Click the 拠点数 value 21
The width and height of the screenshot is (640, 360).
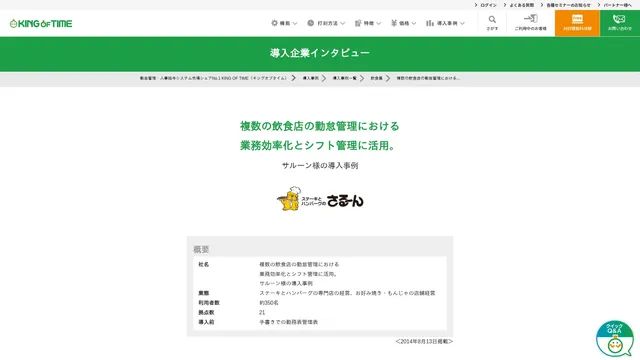point(262,312)
